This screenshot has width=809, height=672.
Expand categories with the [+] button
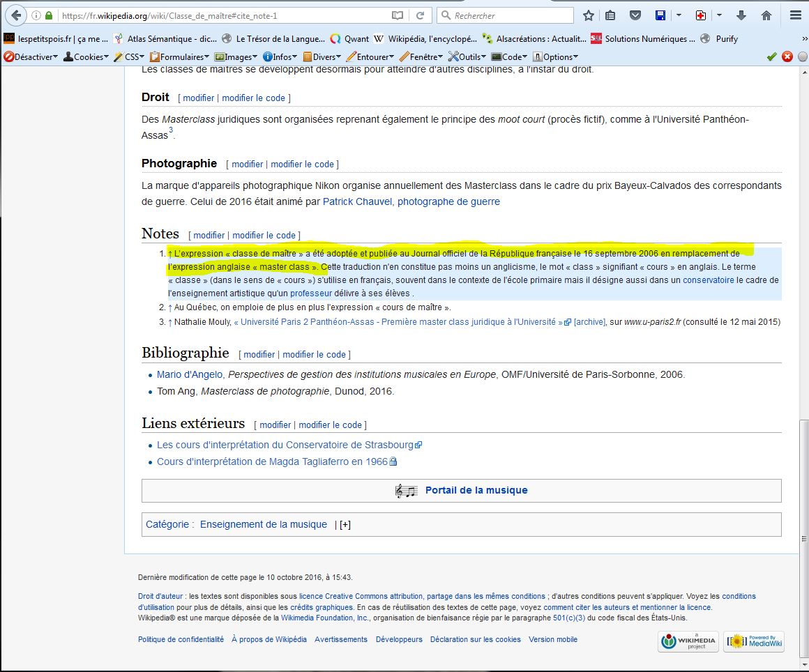pos(345,524)
